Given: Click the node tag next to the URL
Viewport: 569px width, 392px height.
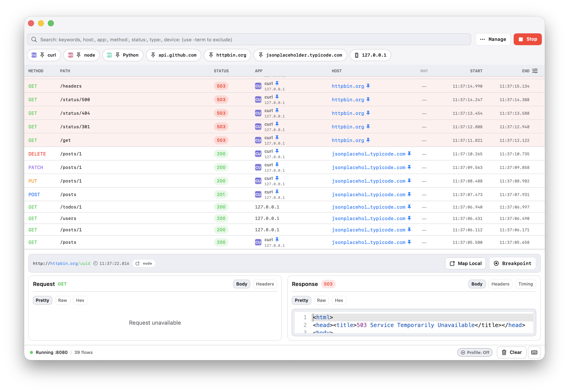Looking at the screenshot, I should click(x=144, y=263).
